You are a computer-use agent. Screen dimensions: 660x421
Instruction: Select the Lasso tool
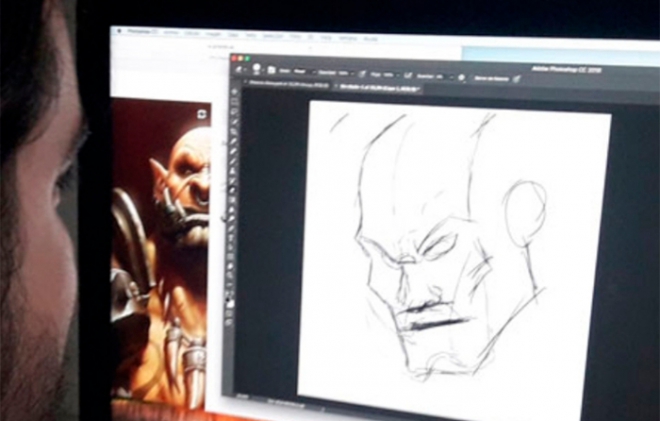234,112
